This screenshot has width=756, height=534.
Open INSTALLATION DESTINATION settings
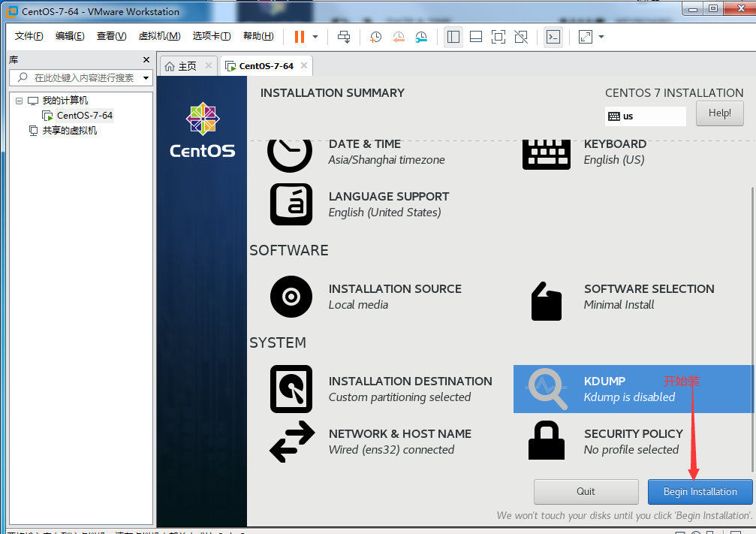point(411,389)
